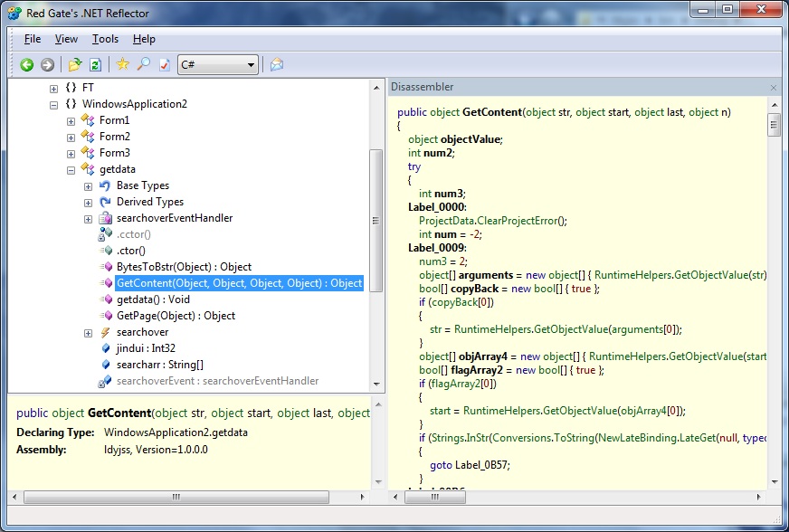Click the .ctor() constructor icon
Image resolution: width=789 pixels, height=532 pixels.
106,250
